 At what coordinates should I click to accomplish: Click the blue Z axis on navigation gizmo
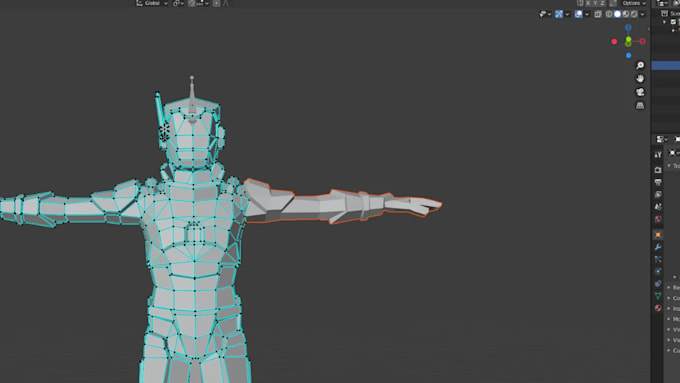628,28
